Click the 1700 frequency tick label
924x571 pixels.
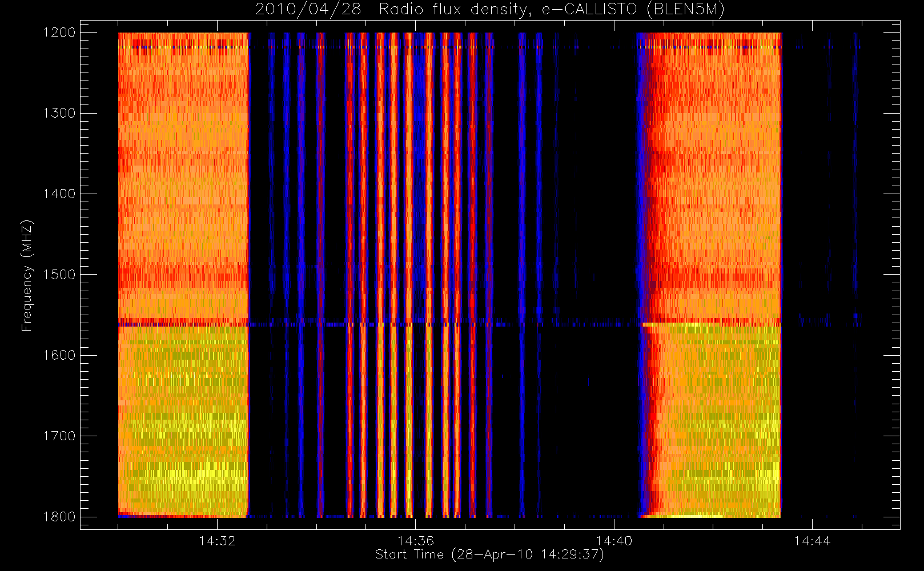coord(59,436)
